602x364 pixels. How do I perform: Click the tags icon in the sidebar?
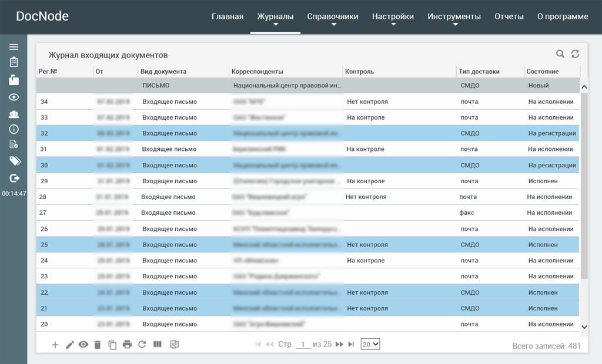[x=15, y=161]
